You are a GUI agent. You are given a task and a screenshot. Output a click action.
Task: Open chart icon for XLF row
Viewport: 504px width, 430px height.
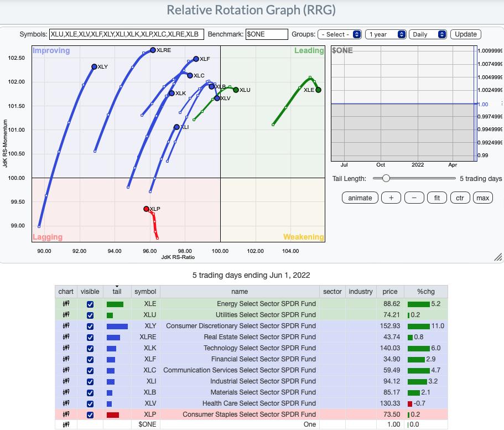click(x=66, y=359)
